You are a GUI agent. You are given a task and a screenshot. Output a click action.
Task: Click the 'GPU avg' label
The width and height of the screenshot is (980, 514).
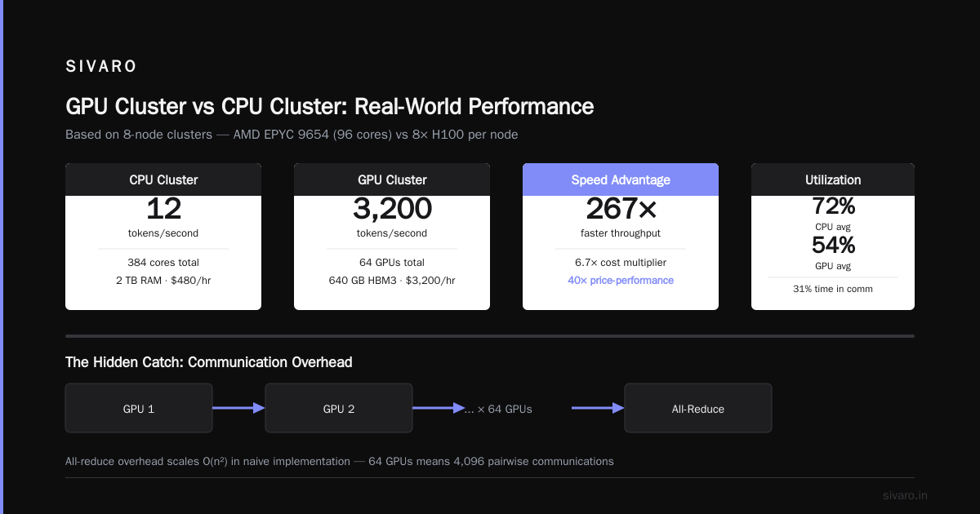tap(833, 266)
